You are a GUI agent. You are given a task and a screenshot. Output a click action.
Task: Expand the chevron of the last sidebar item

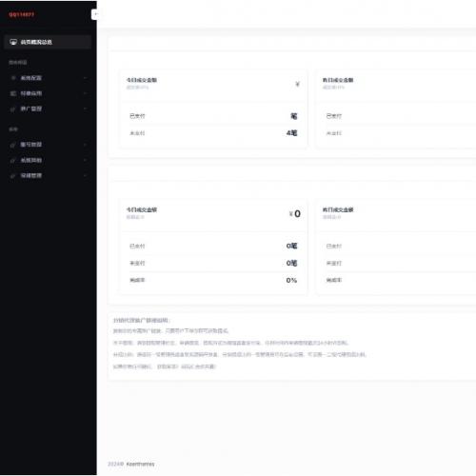85,175
